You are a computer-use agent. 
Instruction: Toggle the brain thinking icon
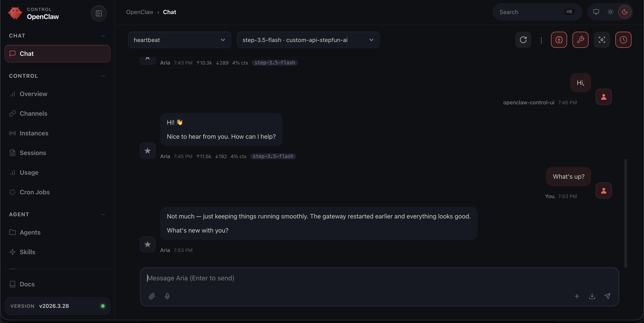[559, 40]
